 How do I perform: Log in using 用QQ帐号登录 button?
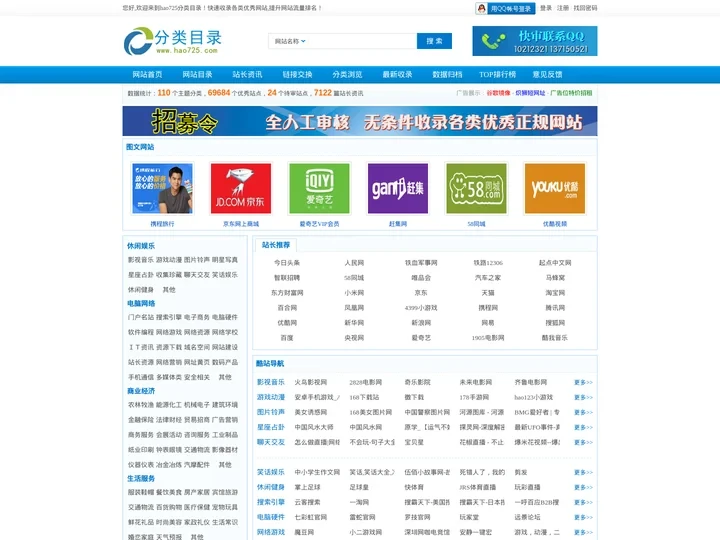[505, 8]
